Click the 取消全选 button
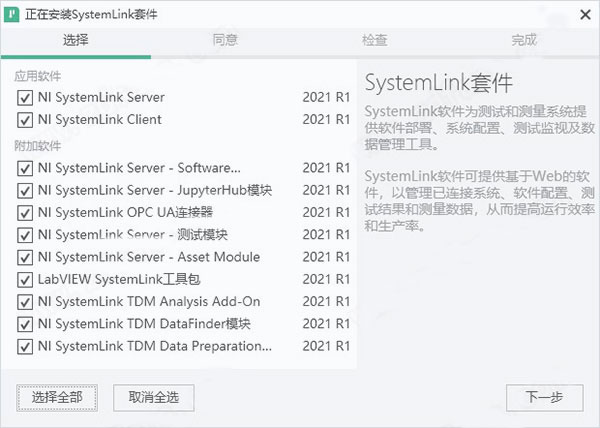600x428 pixels. 153,398
